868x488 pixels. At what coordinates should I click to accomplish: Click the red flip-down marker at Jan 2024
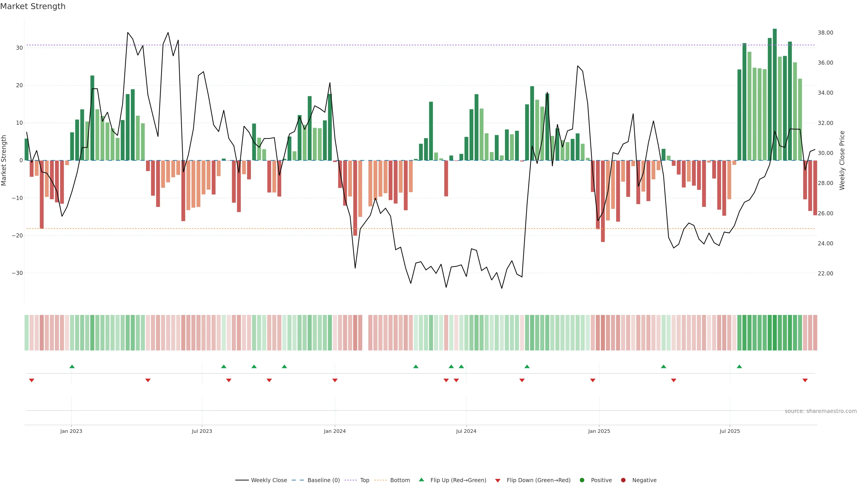pos(335,380)
